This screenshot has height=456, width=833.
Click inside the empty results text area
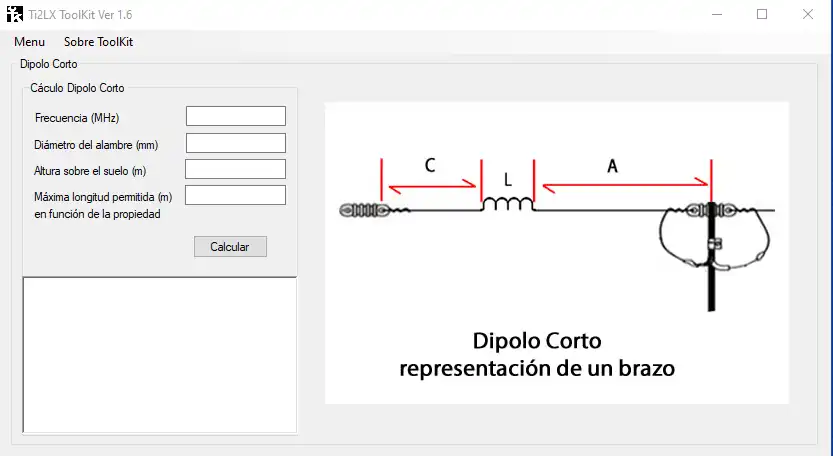(x=160, y=354)
